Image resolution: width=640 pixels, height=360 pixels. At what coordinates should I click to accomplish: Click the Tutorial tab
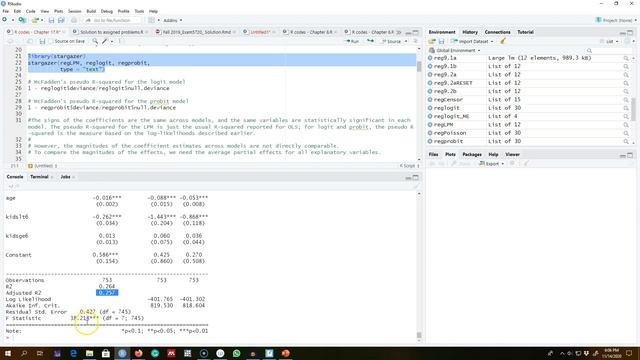pyautogui.click(x=525, y=32)
